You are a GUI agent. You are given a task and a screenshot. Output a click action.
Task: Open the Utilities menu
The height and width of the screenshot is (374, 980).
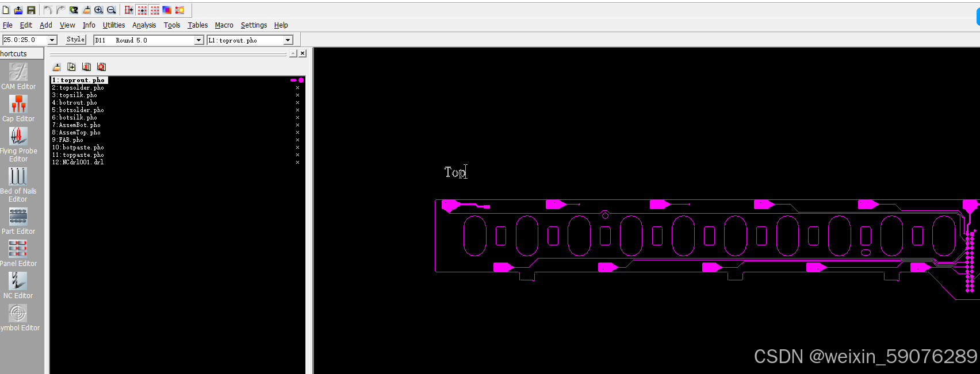tap(114, 25)
